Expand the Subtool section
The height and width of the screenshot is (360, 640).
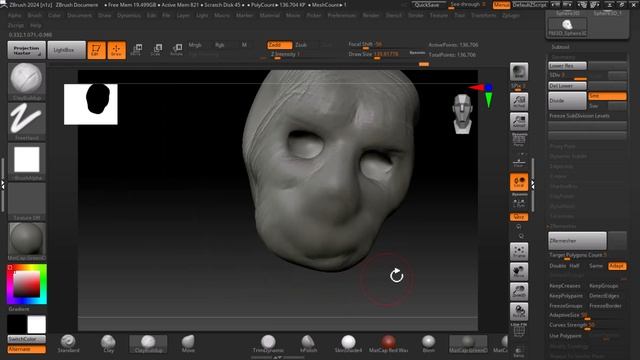coord(560,47)
